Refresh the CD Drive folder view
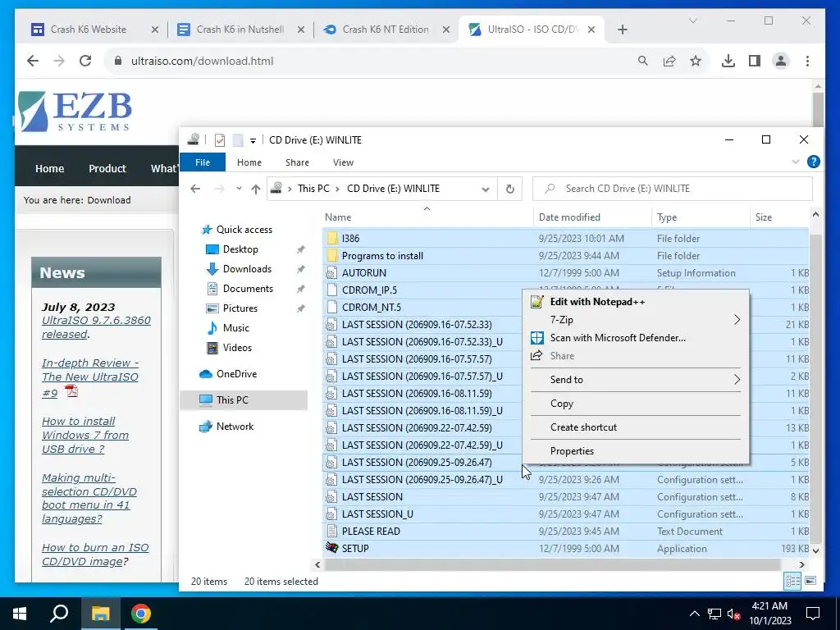 [510, 189]
